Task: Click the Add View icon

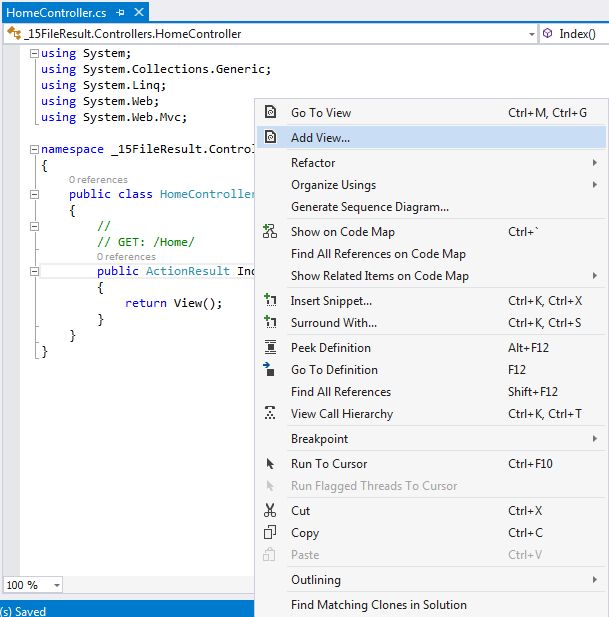Action: pyautogui.click(x=270, y=137)
